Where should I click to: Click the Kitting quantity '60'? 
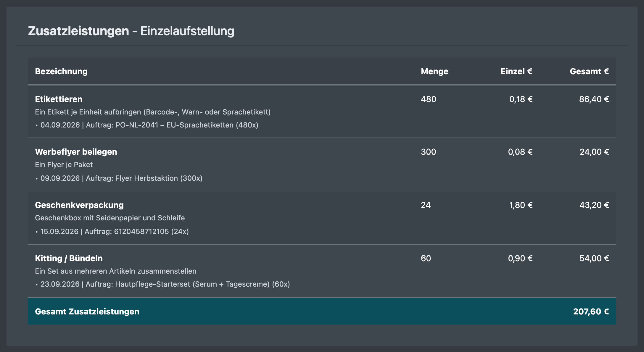pyautogui.click(x=426, y=258)
